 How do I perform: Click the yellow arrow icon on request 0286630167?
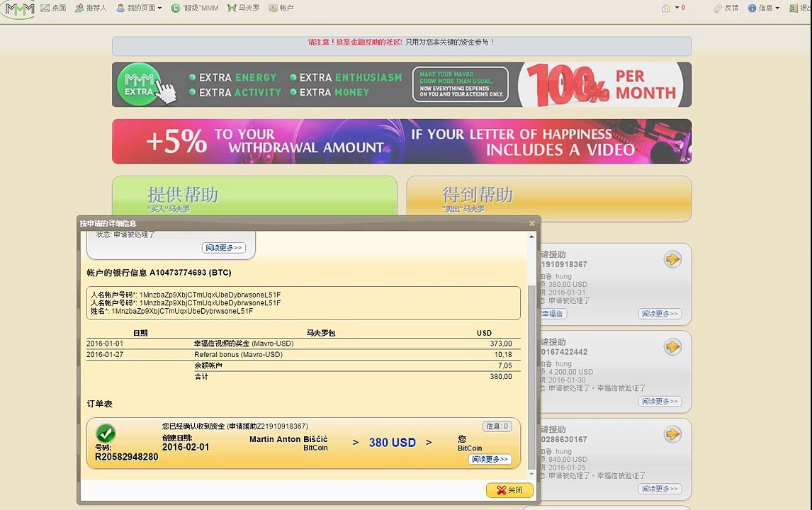tap(672, 434)
